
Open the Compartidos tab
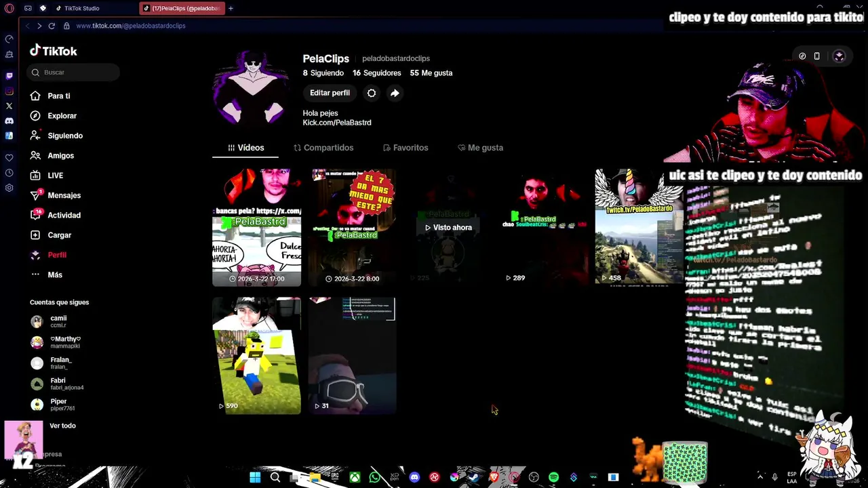323,148
